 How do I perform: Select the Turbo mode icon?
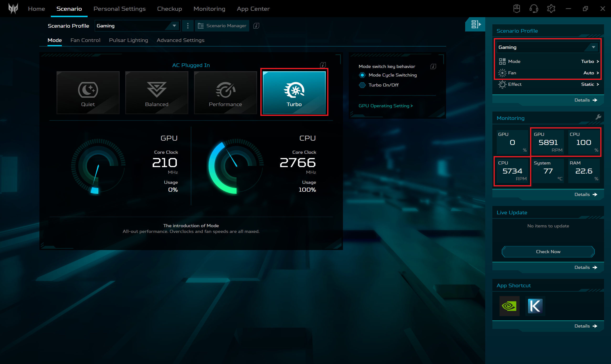294,90
